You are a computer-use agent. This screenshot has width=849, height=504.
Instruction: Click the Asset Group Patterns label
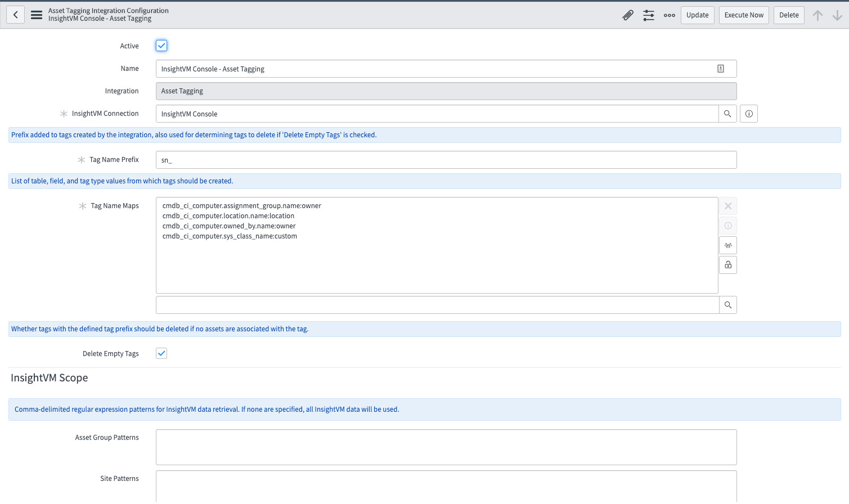107,438
